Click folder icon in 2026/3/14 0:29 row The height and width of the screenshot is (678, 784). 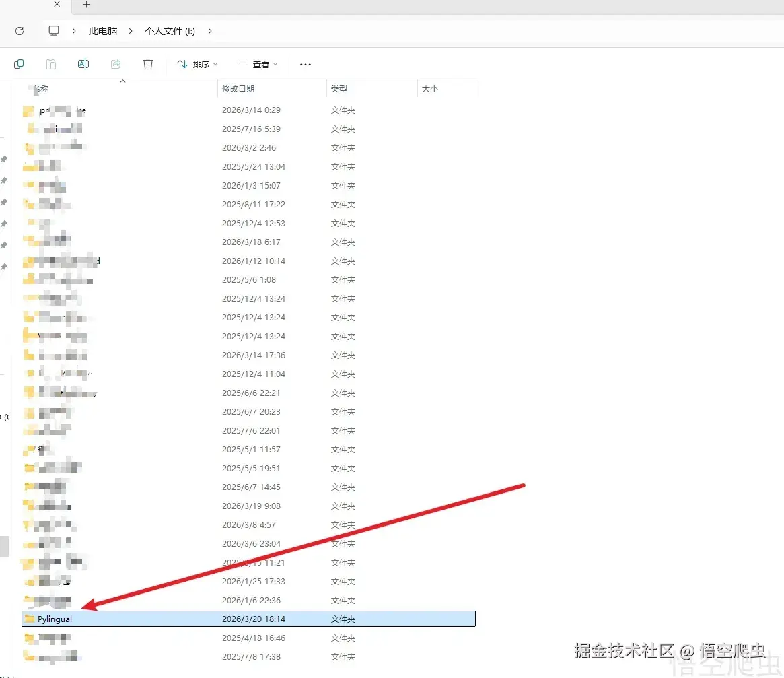click(x=29, y=110)
